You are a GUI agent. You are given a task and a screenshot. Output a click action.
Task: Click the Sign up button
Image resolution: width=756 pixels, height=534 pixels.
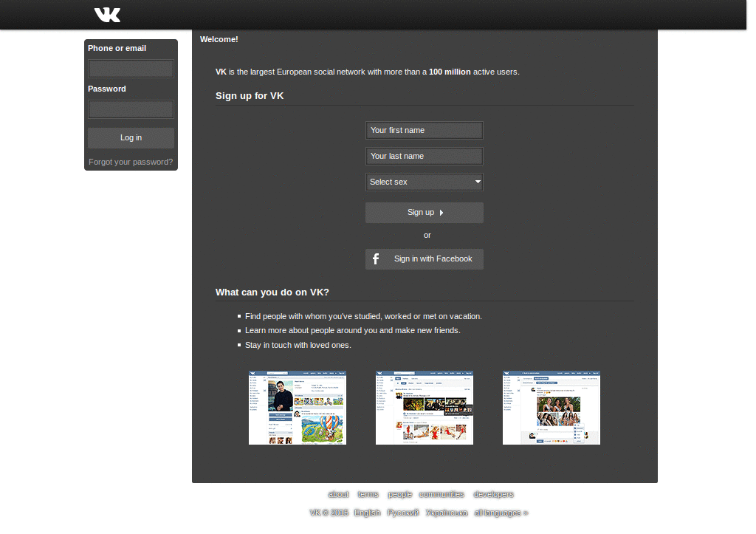(425, 213)
